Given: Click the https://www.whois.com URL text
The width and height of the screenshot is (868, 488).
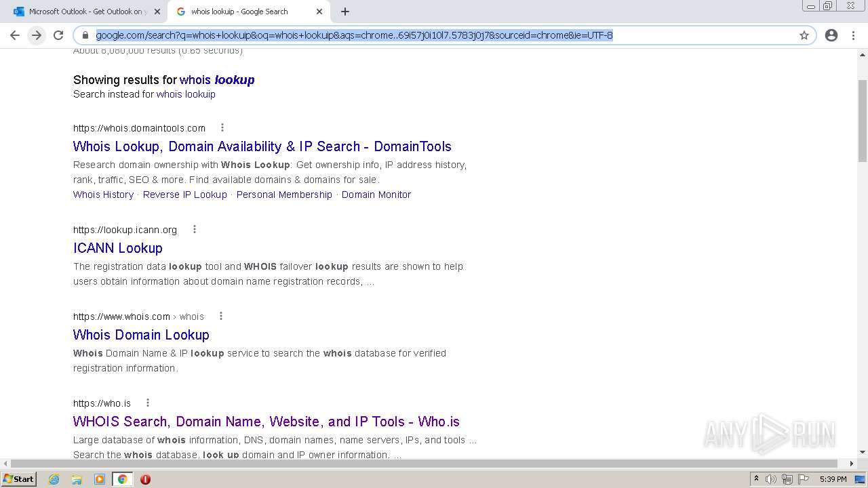Looking at the screenshot, I should click(x=121, y=317).
